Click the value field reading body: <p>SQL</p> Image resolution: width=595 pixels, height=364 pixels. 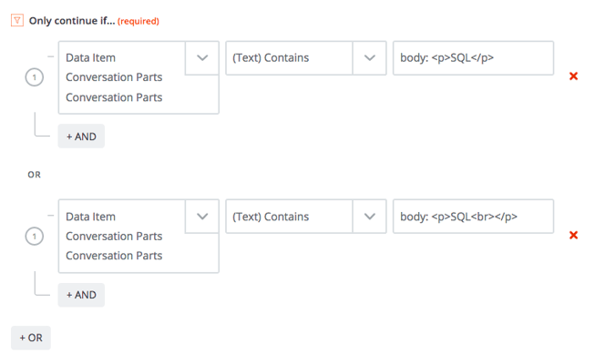[473, 58]
